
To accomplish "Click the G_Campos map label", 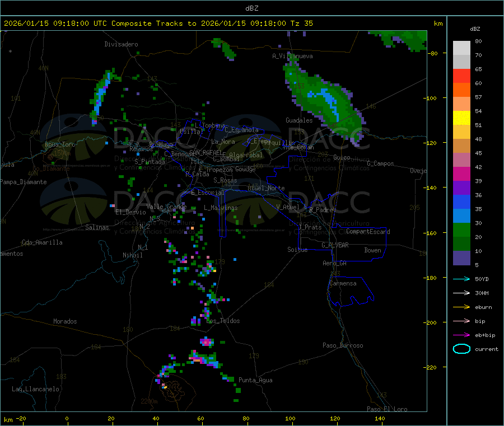I will (x=380, y=163).
